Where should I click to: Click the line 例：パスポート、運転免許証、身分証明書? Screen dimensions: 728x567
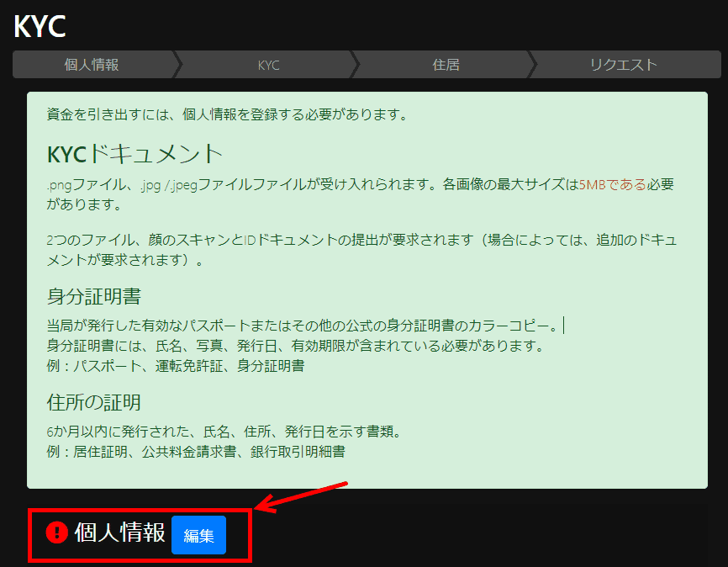pyautogui.click(x=176, y=366)
